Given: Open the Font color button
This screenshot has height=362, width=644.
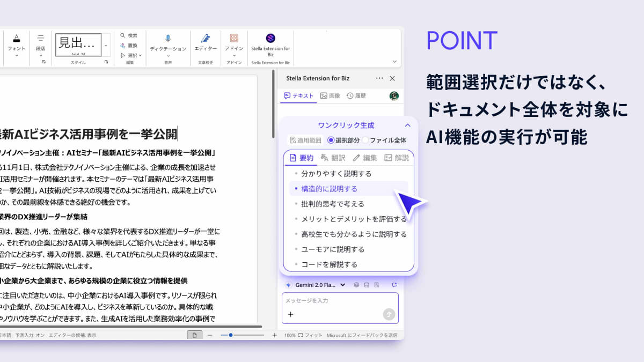Looking at the screenshot, I should pos(17,38).
